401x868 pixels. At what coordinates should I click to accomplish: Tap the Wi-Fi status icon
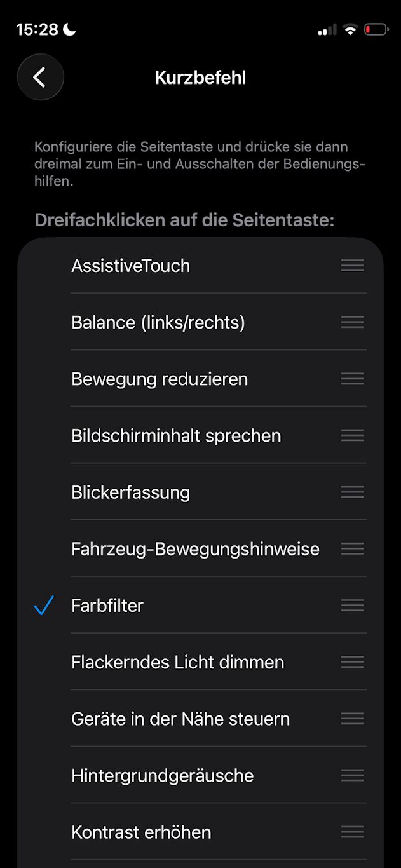tap(350, 29)
